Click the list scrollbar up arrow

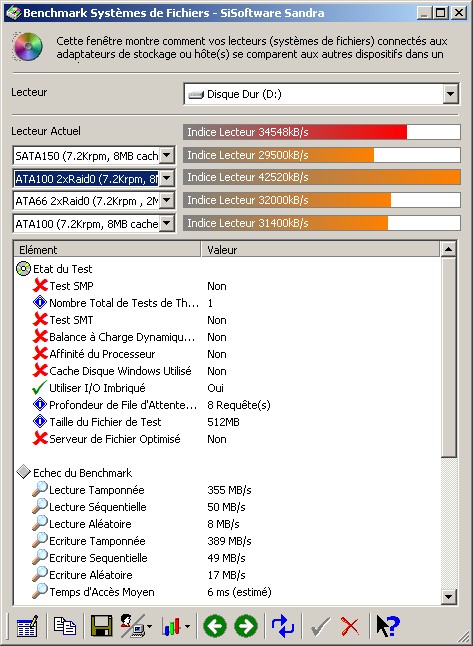[448, 250]
